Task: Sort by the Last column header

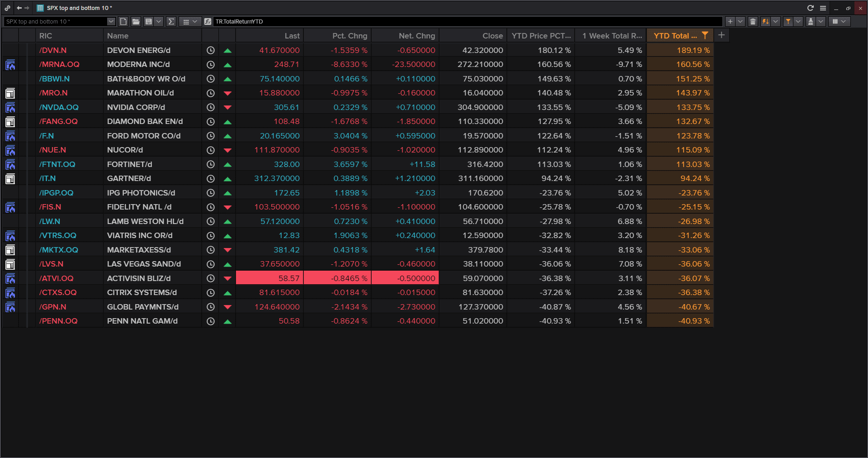Action: pos(269,36)
